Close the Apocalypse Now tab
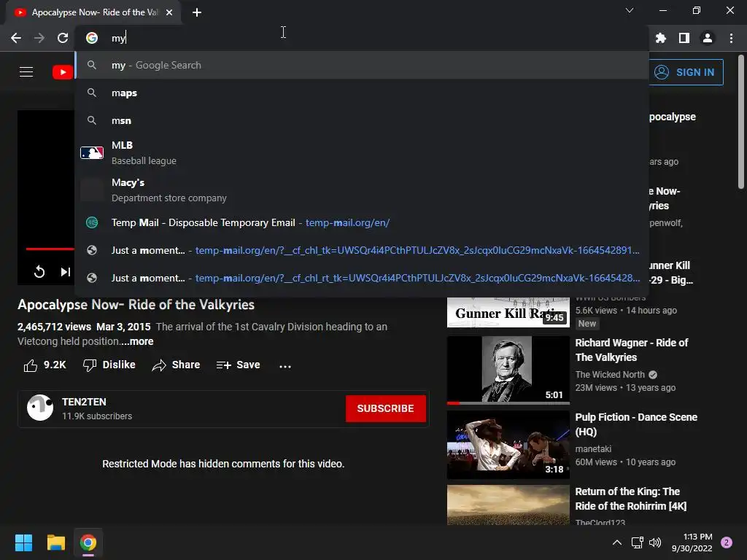This screenshot has width=747, height=560. [169, 12]
